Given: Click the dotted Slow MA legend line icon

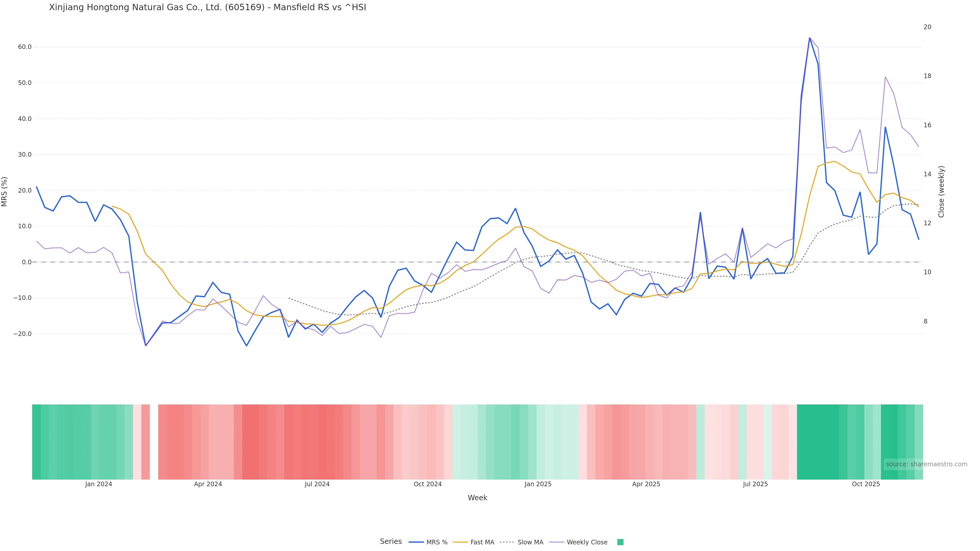Looking at the screenshot, I should [x=507, y=542].
